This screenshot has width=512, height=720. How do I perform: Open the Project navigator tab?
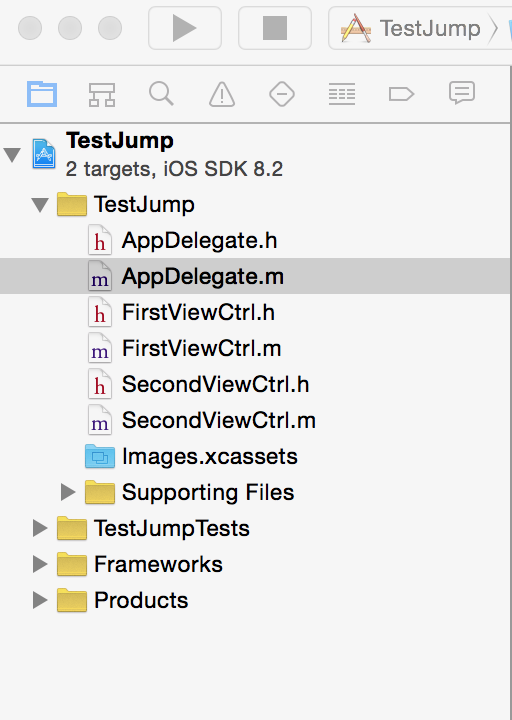[x=42, y=94]
